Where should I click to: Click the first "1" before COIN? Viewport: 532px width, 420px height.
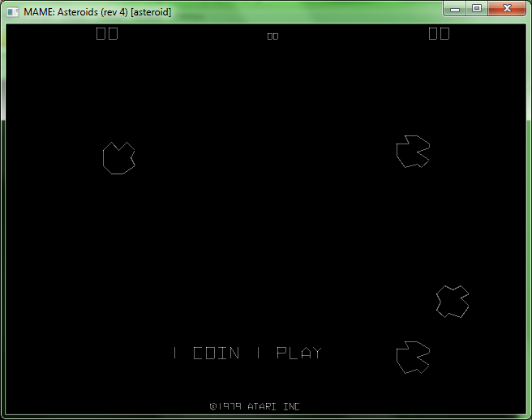pyautogui.click(x=175, y=354)
